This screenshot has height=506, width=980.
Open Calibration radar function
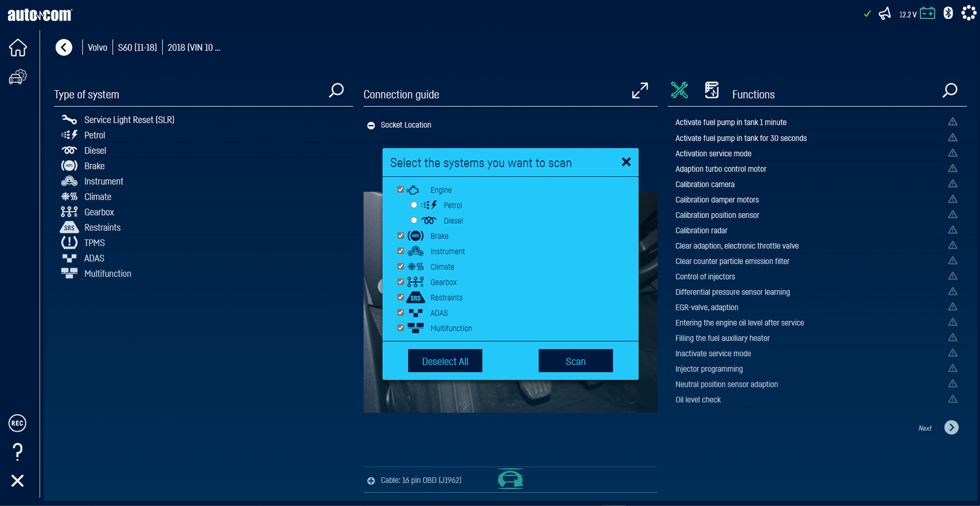701,231
